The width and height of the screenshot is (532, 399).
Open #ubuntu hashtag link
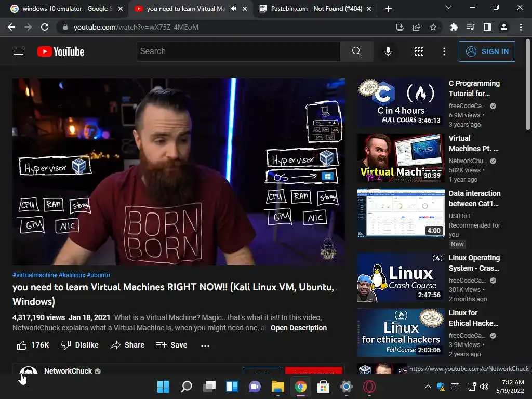[98, 275]
